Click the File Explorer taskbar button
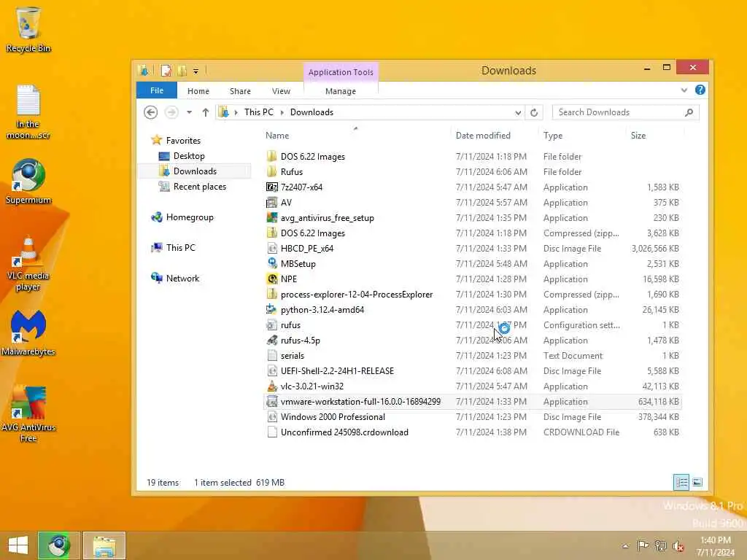The image size is (747, 560). pyautogui.click(x=104, y=545)
